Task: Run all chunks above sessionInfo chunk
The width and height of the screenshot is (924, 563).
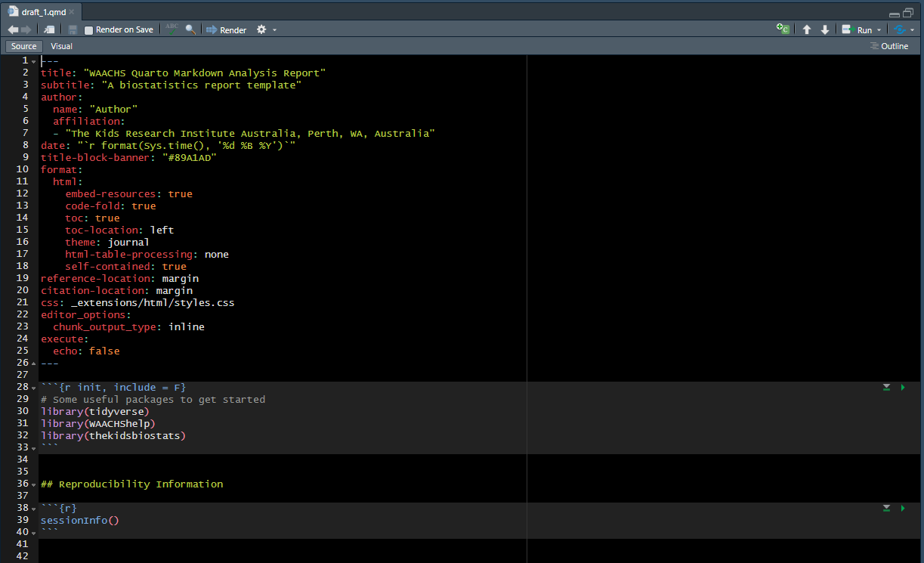Action: tap(886, 508)
